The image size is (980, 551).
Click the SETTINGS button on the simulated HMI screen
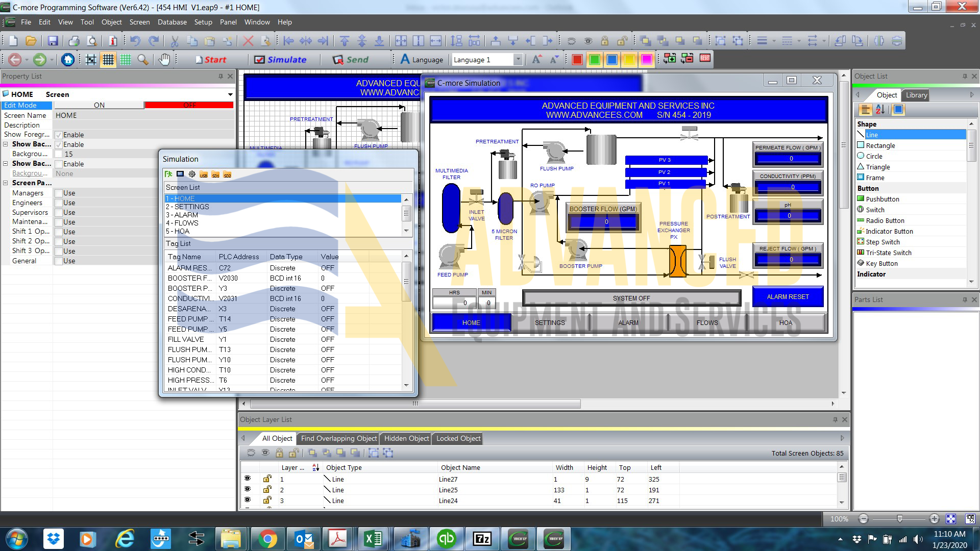[550, 322]
